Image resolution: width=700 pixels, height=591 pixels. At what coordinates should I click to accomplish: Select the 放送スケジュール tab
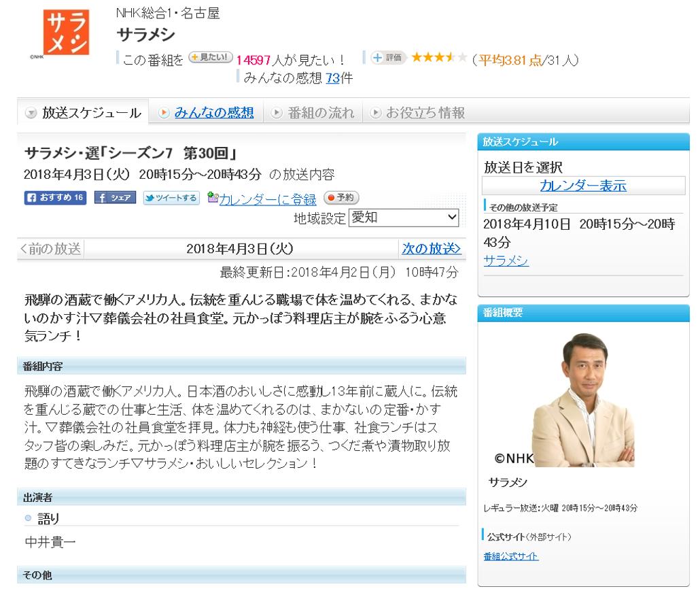point(84,113)
